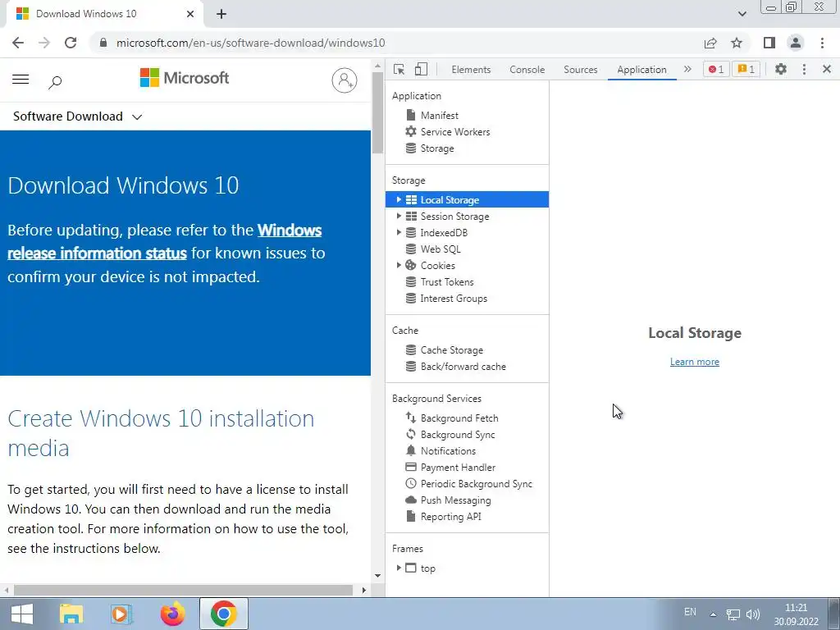Open Push Messaging service
Image resolution: width=840 pixels, height=630 pixels.
point(455,500)
